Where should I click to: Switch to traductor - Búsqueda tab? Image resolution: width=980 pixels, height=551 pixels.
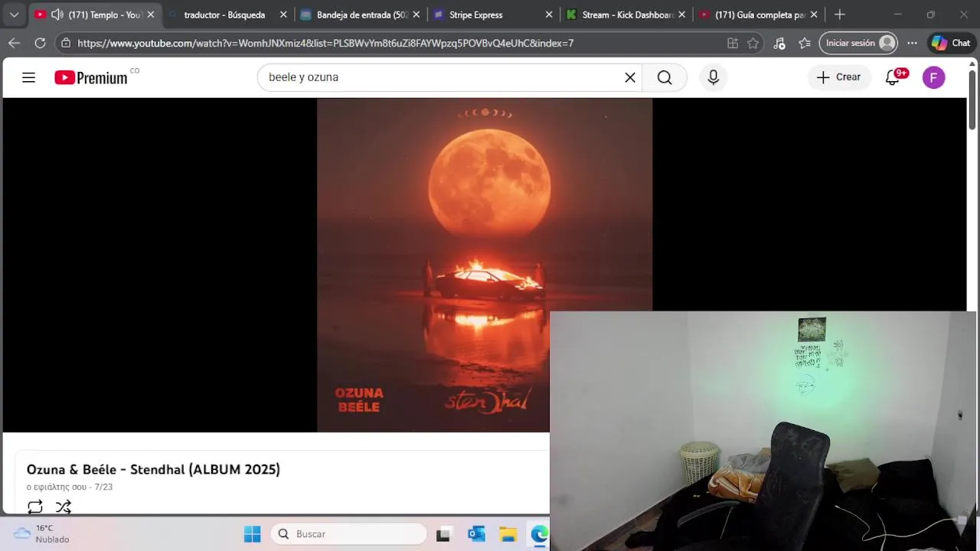tap(224, 15)
